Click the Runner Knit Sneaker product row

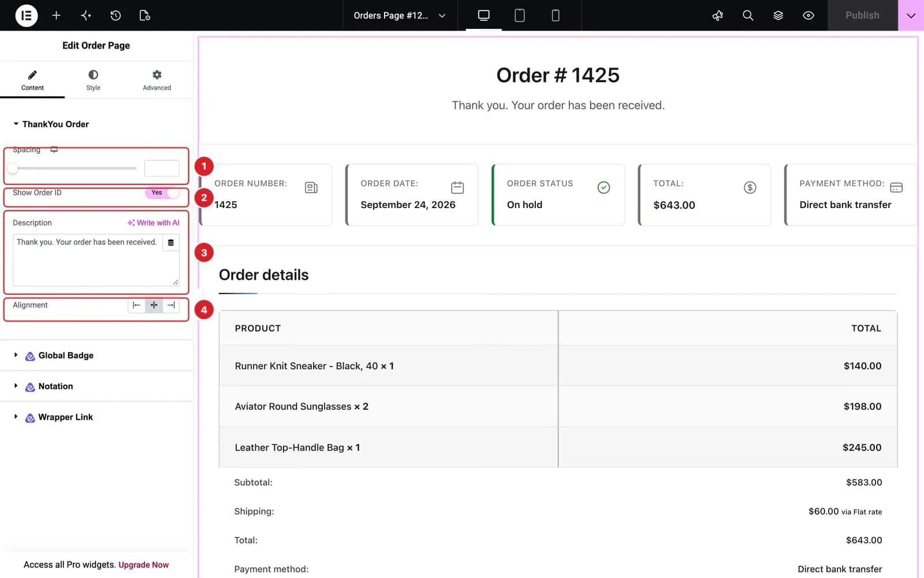pos(558,366)
